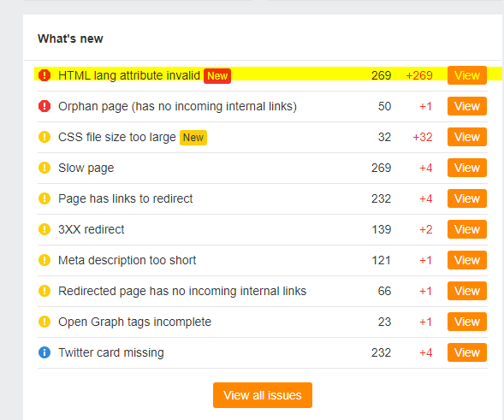Click the +269 change count
This screenshot has height=420, width=504.
418,75
